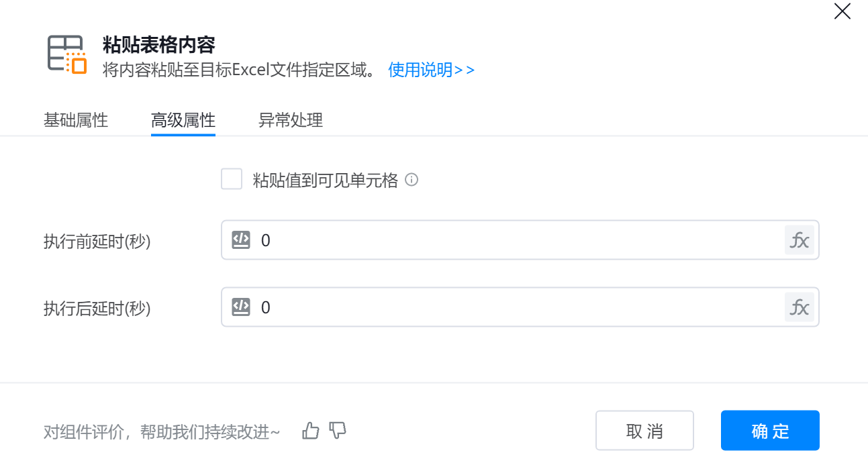Click the code icon in 执行前延时 field

point(241,240)
